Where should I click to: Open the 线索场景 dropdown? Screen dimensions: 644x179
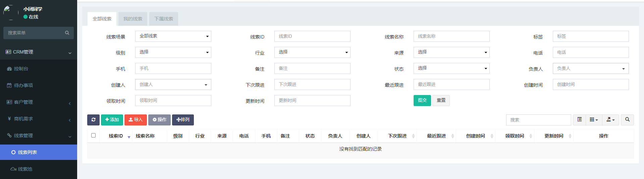coord(173,36)
